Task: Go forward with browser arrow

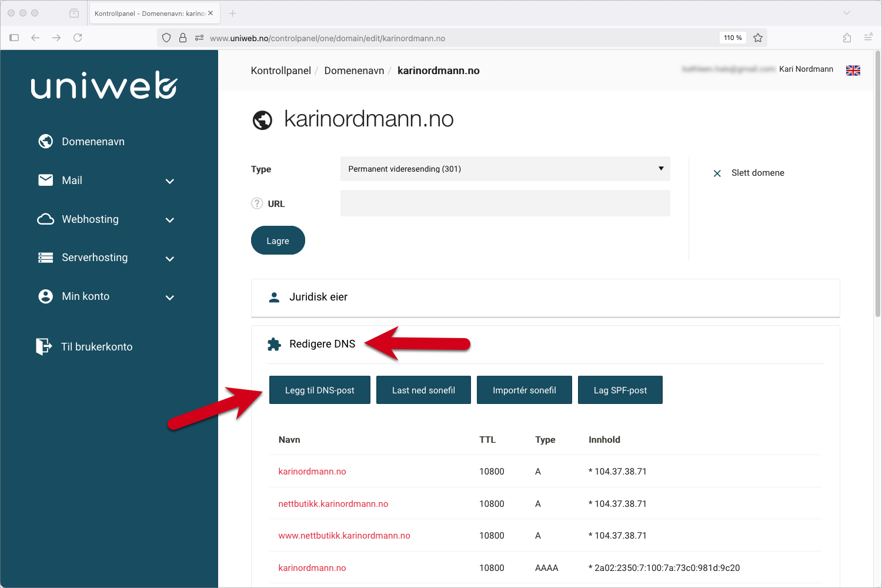Action: click(56, 38)
